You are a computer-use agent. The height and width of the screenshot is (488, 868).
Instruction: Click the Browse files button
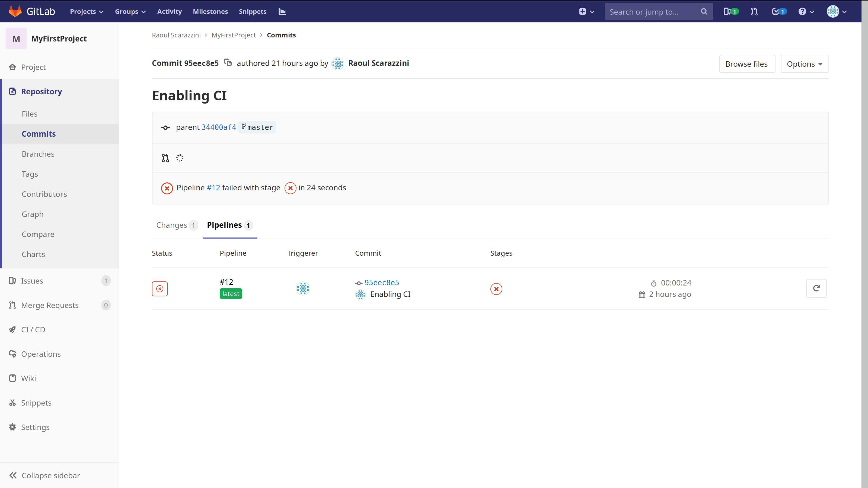pyautogui.click(x=747, y=64)
